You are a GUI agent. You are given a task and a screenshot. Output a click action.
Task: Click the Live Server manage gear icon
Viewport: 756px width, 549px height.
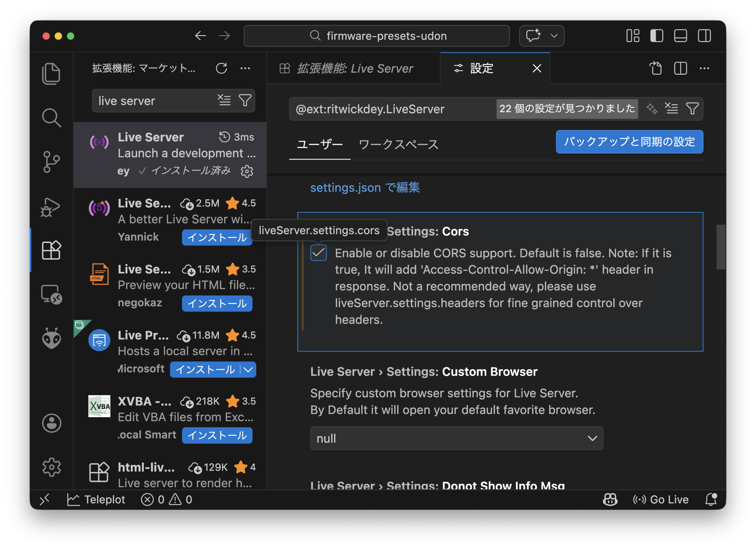point(247,171)
